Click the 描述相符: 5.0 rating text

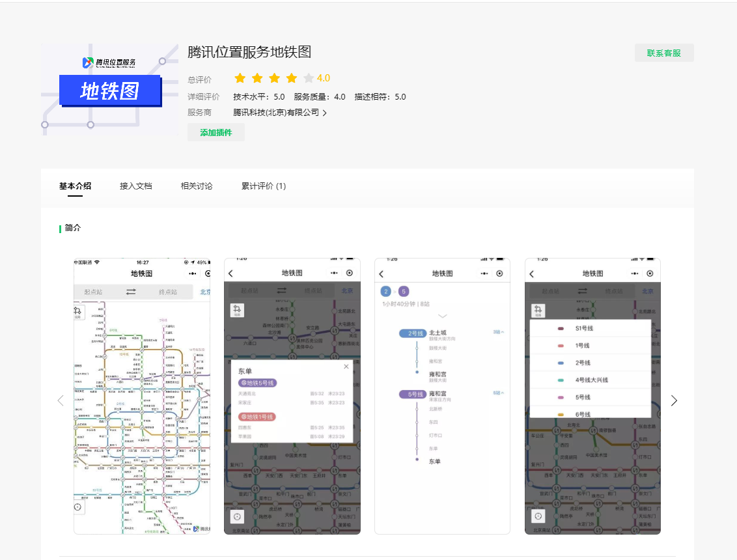pyautogui.click(x=380, y=97)
